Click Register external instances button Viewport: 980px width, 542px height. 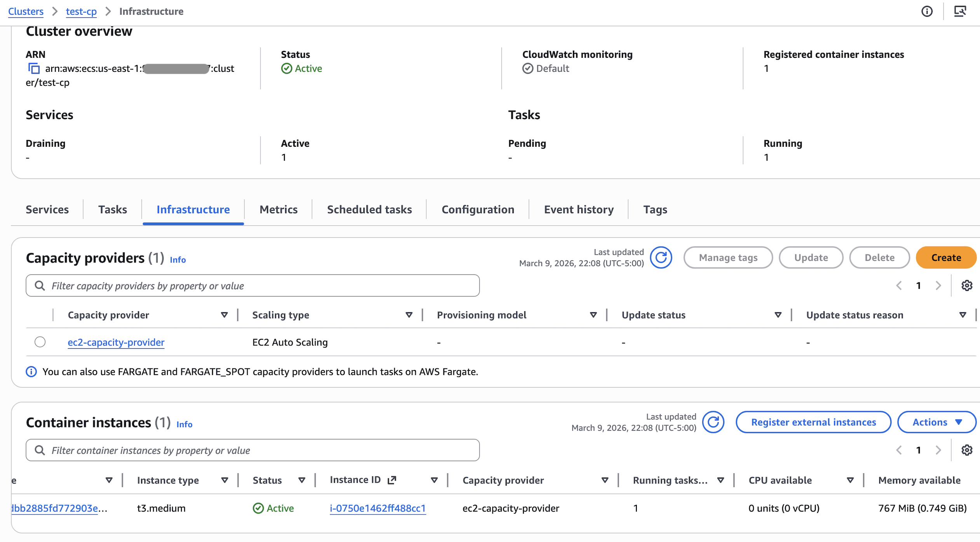(x=813, y=422)
